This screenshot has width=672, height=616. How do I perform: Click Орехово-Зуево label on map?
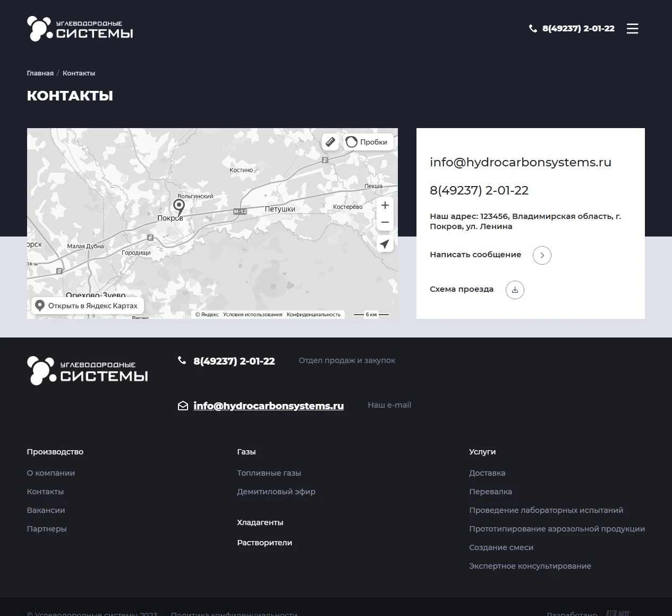(x=96, y=295)
